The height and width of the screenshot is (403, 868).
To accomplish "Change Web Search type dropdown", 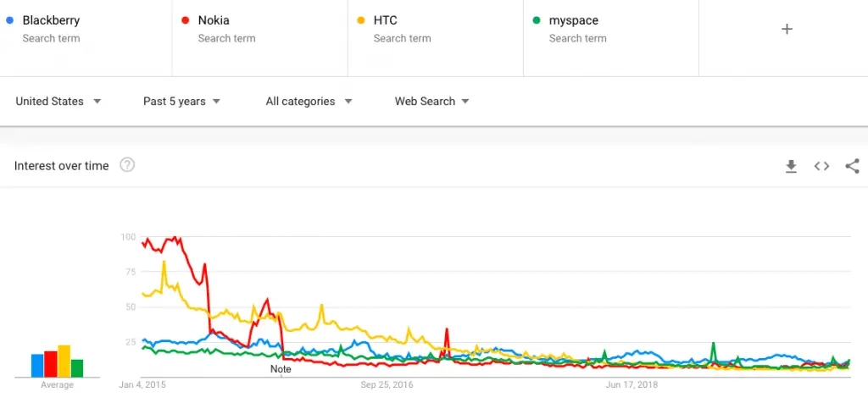I will click(431, 101).
